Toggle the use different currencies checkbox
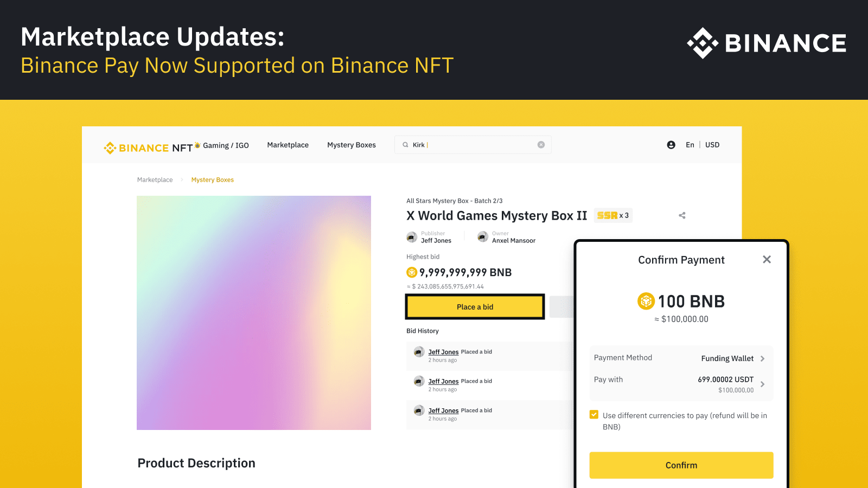The image size is (868, 488). tap(594, 415)
